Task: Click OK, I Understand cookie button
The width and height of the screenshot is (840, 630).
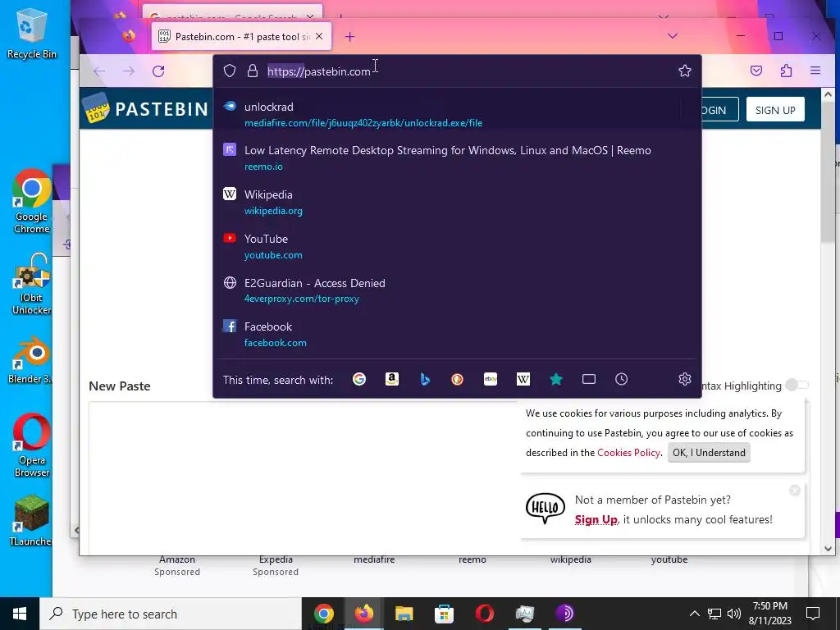Action: (x=709, y=453)
